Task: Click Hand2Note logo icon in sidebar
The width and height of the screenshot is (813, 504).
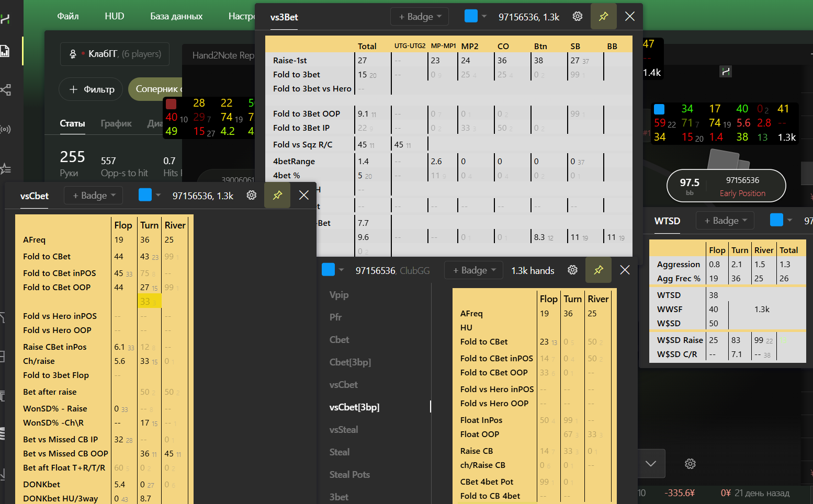Action: coord(5,19)
